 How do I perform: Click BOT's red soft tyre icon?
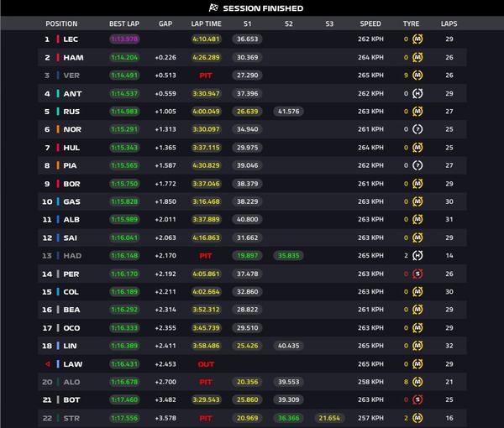[417, 399]
